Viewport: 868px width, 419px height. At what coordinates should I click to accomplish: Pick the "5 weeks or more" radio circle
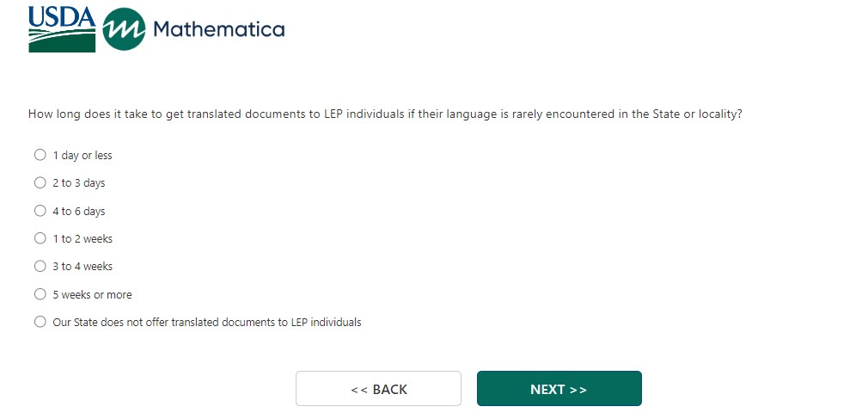[x=40, y=294]
